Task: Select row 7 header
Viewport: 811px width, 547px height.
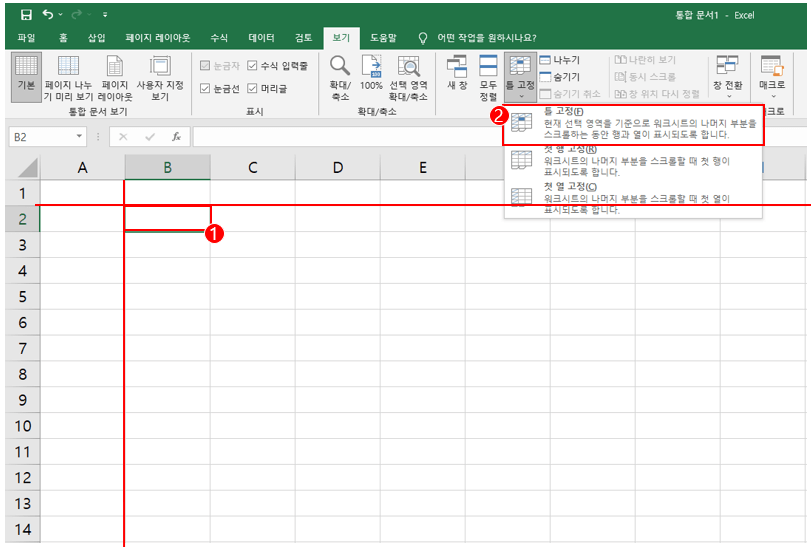Action: point(22,348)
